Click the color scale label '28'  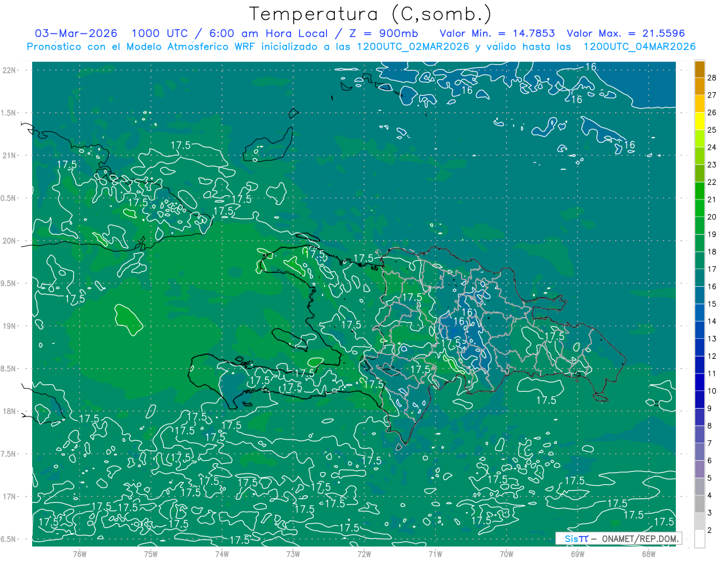click(x=712, y=78)
